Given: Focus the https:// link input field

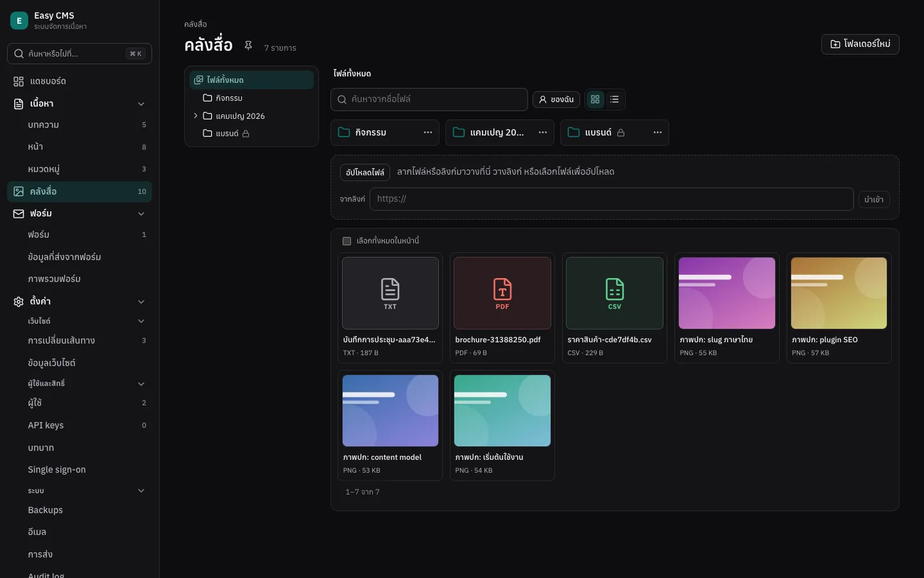Looking at the screenshot, I should (x=612, y=199).
